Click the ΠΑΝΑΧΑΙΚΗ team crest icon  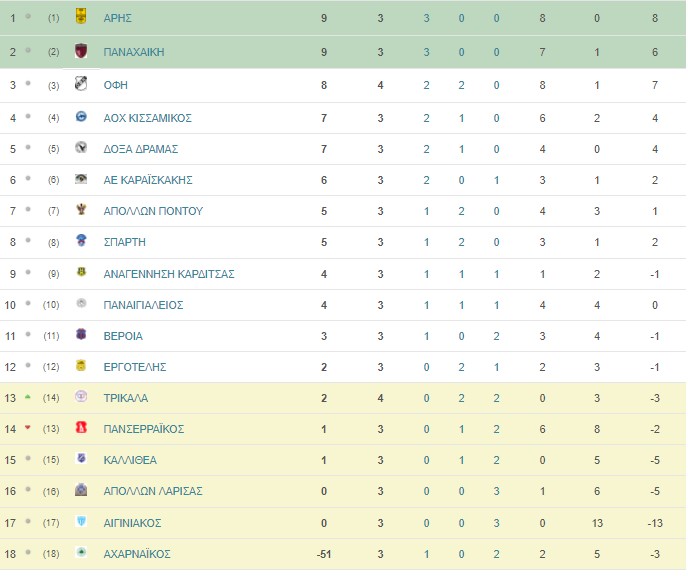(x=81, y=51)
